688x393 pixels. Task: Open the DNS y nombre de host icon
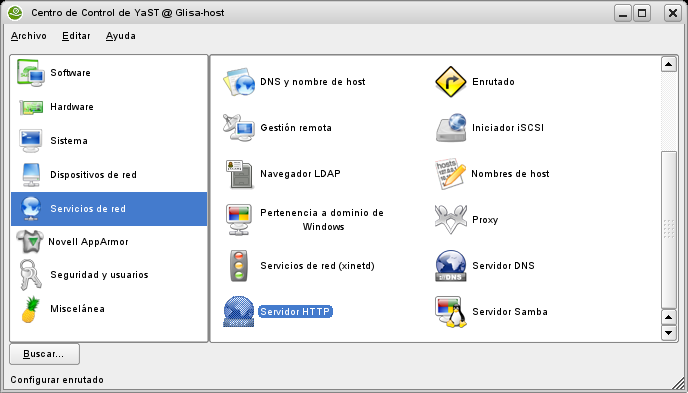click(x=239, y=82)
